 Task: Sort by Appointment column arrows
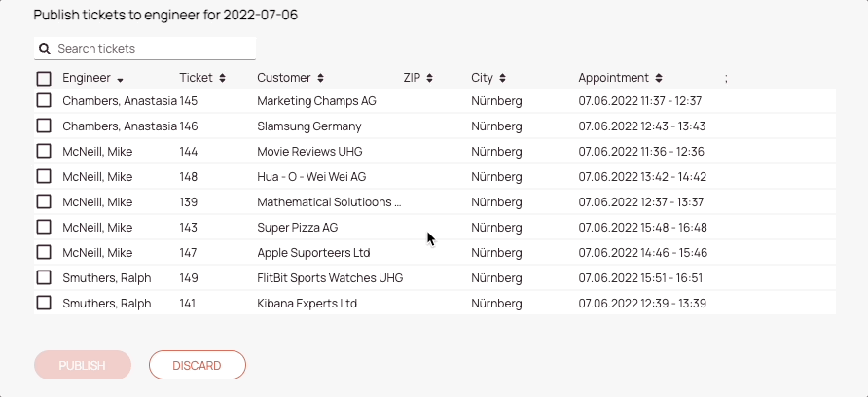[x=658, y=78]
